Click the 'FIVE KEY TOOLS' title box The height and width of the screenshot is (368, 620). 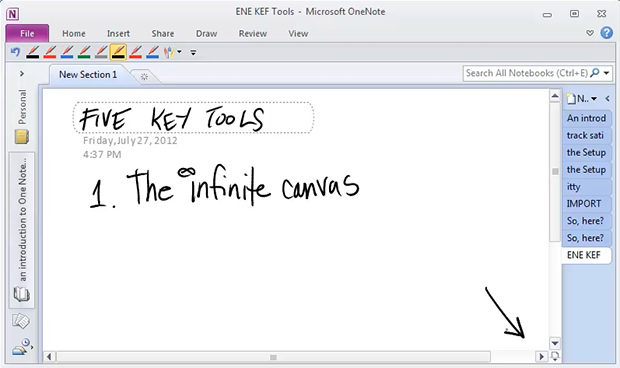click(x=193, y=118)
